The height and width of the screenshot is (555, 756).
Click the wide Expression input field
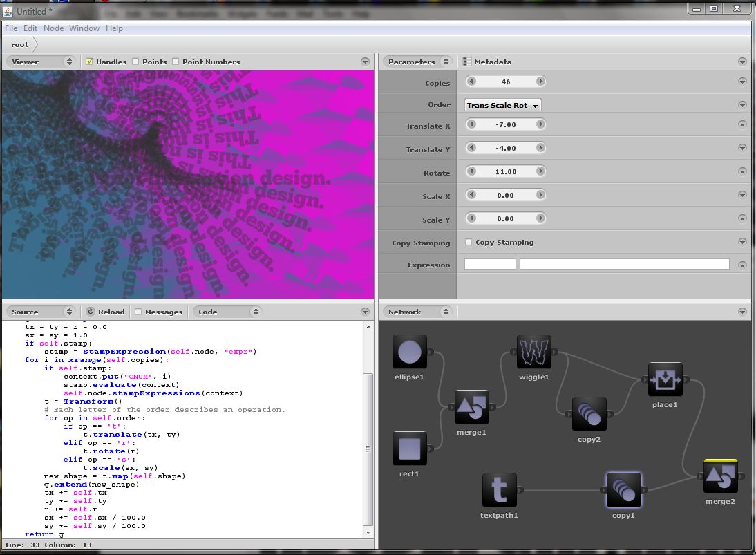[x=624, y=265]
